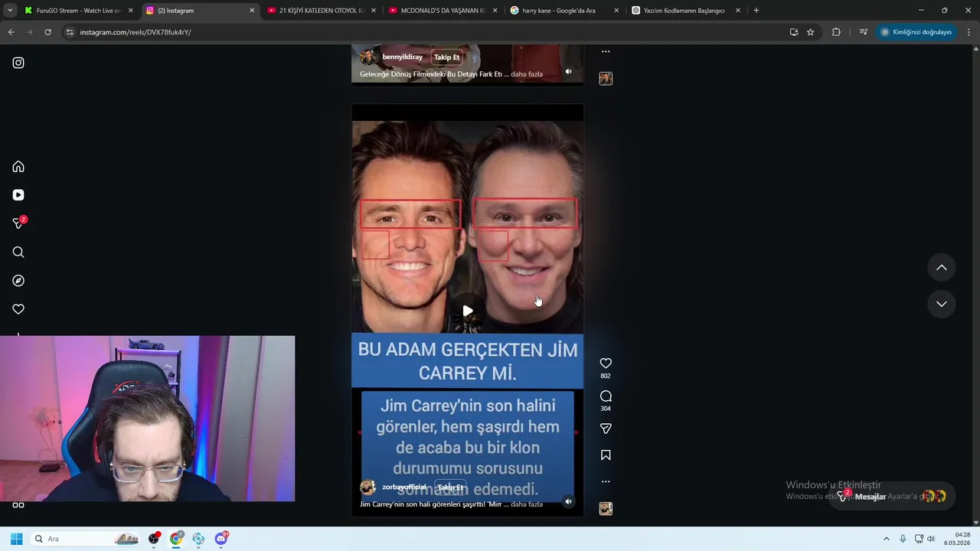
Task: Select the (2) Instagram tab
Action: point(199,11)
